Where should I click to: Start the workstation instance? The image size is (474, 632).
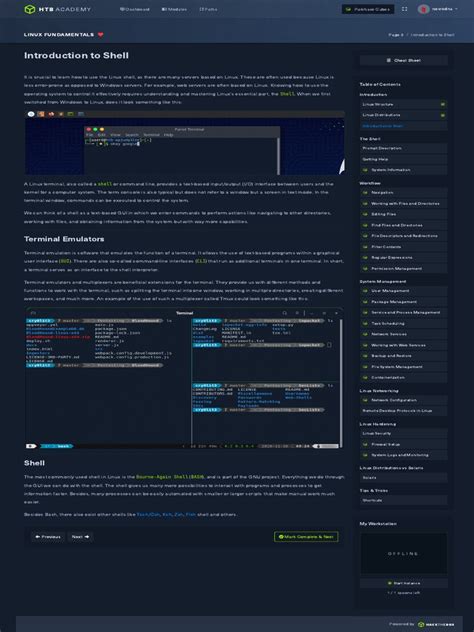403,583
